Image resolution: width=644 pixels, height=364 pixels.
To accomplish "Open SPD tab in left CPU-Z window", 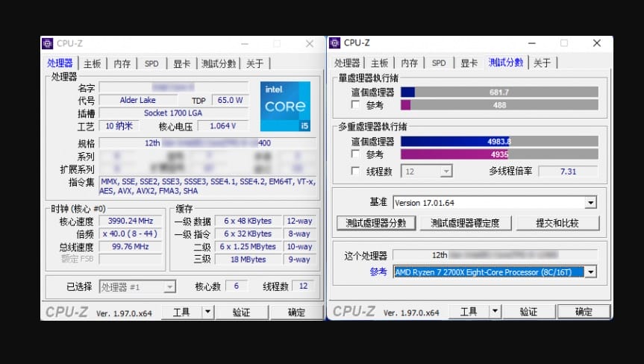I will click(151, 63).
